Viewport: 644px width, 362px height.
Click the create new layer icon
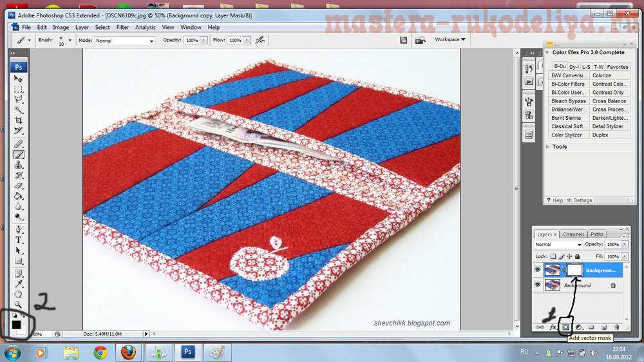(604, 327)
